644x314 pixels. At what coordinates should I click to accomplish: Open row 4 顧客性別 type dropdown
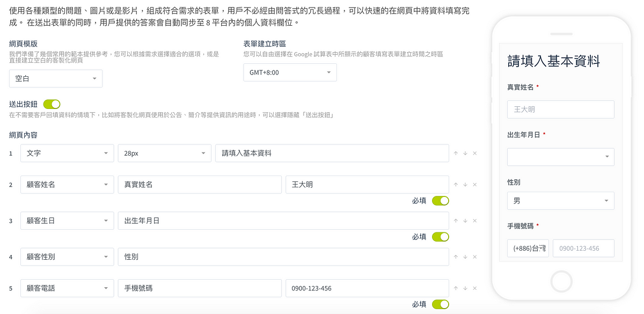click(67, 257)
